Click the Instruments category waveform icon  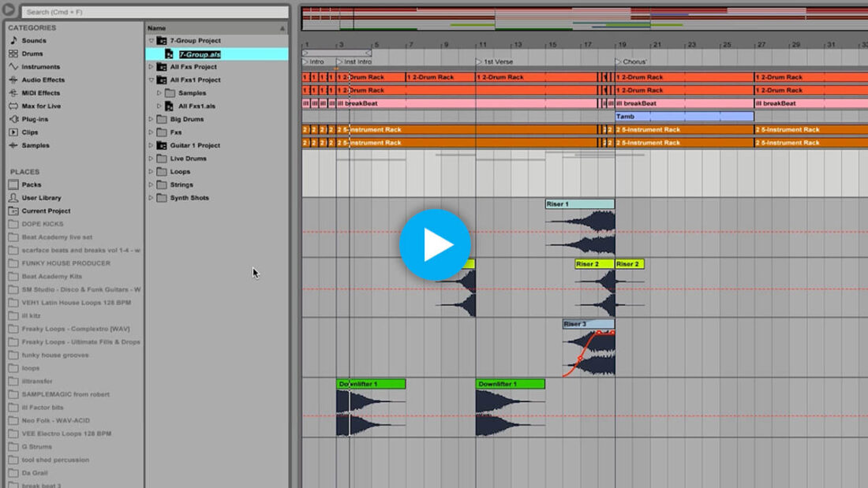(x=13, y=66)
